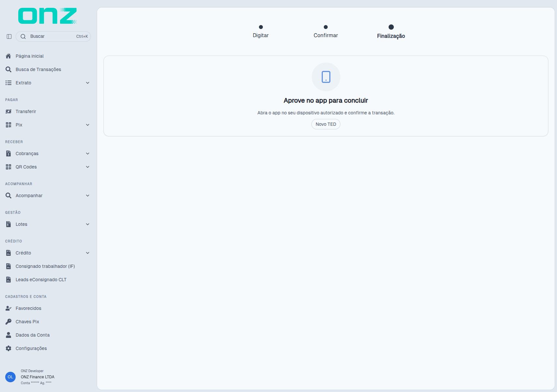Viewport: 557px width, 392px height.
Task: Focus the Buscar search field
Action: tap(53, 36)
